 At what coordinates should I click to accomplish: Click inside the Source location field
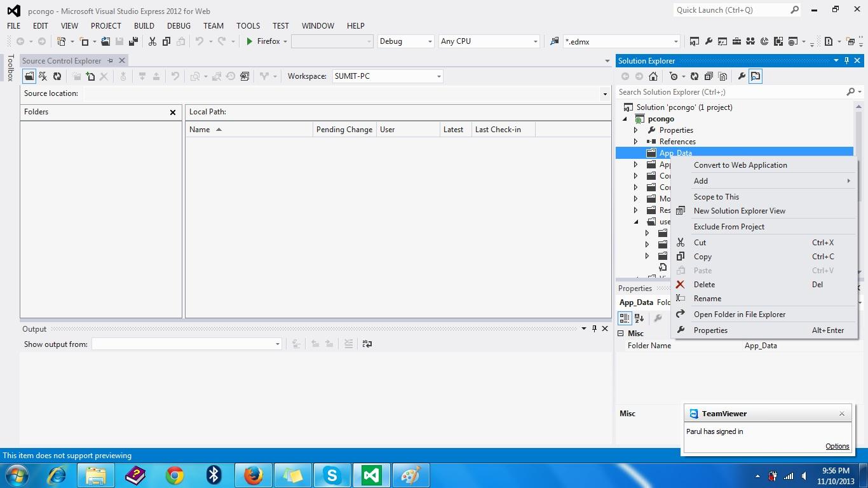click(318, 93)
